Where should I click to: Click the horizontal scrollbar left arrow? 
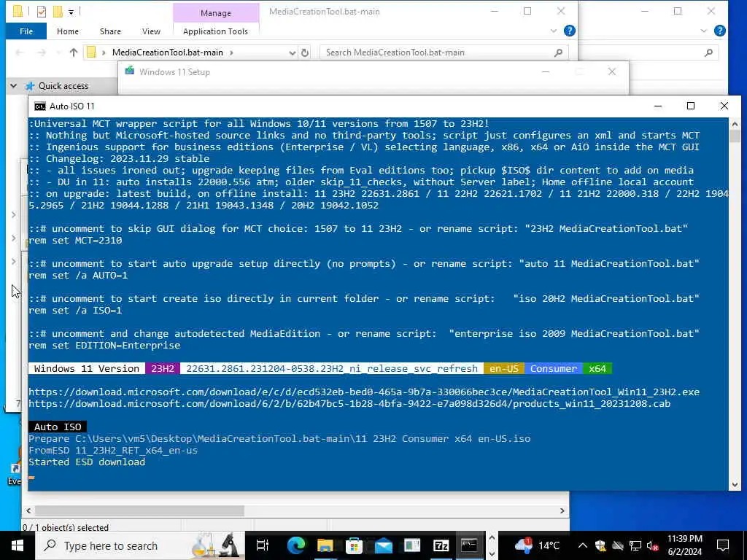tap(28, 510)
